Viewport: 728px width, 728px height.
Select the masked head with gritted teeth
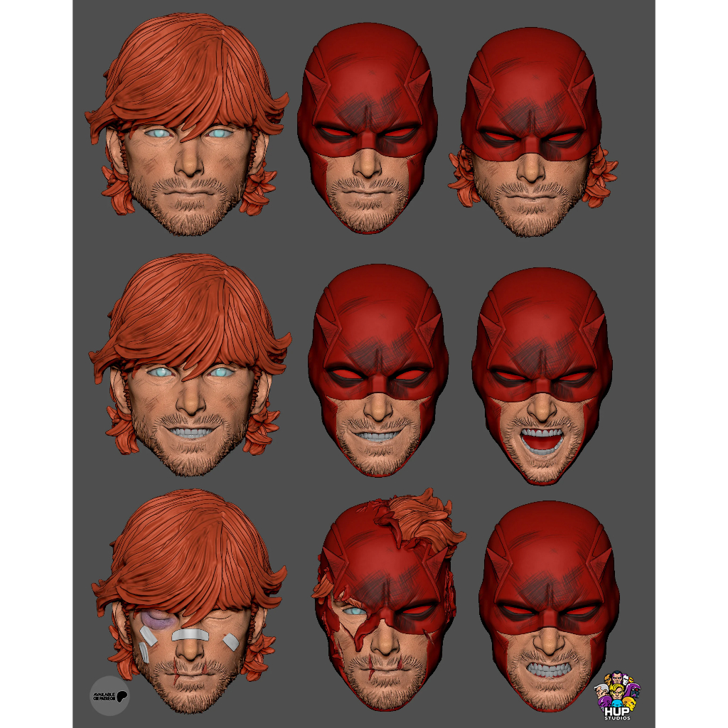(550, 606)
